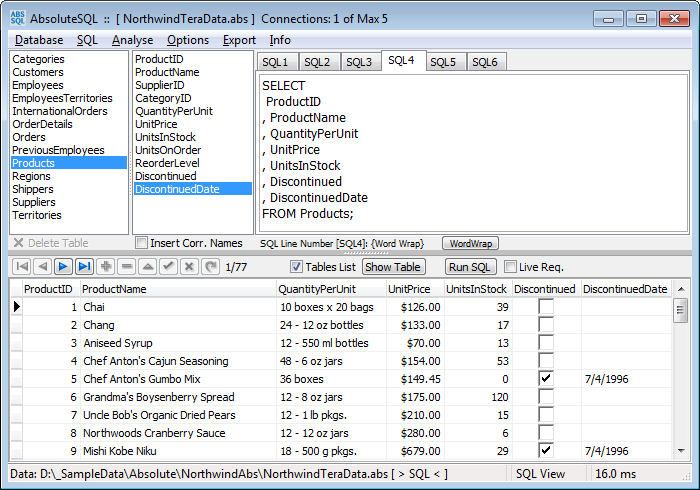The height and width of the screenshot is (490, 700).
Task: Click the grid vertical scrollbar thumb
Action: coord(680,311)
